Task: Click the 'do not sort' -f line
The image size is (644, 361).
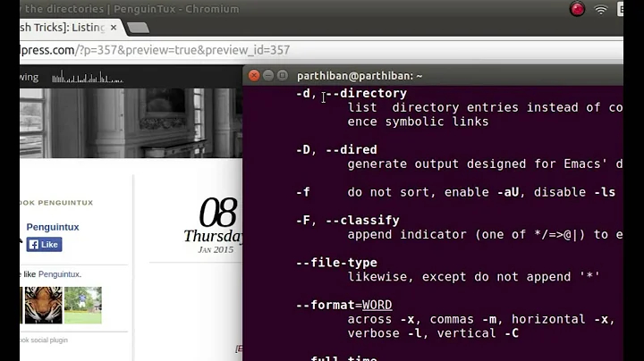Action: pyautogui.click(x=455, y=192)
